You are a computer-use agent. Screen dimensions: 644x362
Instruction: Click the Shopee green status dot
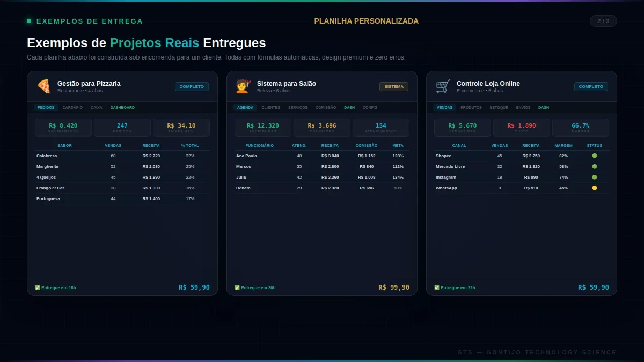(x=594, y=156)
